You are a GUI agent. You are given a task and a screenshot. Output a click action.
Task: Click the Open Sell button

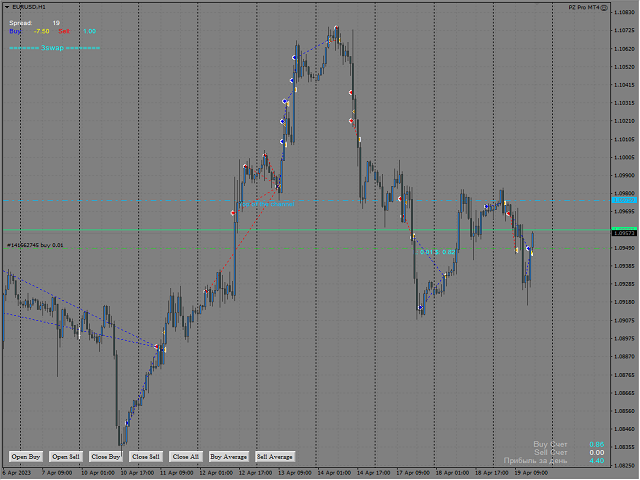(x=66, y=457)
